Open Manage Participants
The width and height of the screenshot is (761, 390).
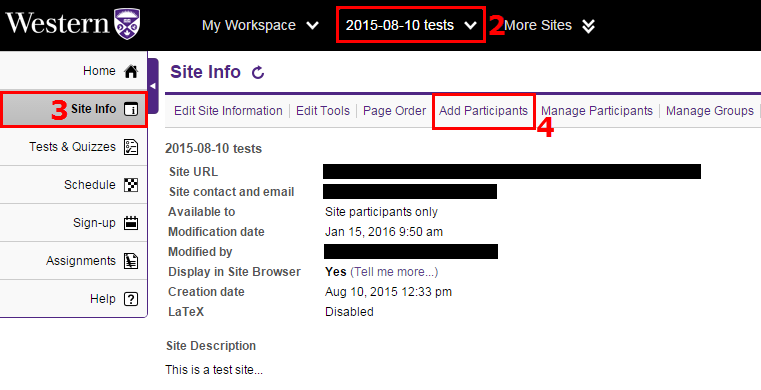click(x=597, y=111)
